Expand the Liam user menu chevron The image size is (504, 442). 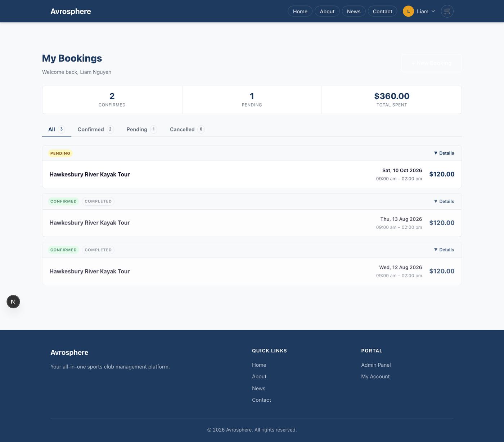pos(433,11)
